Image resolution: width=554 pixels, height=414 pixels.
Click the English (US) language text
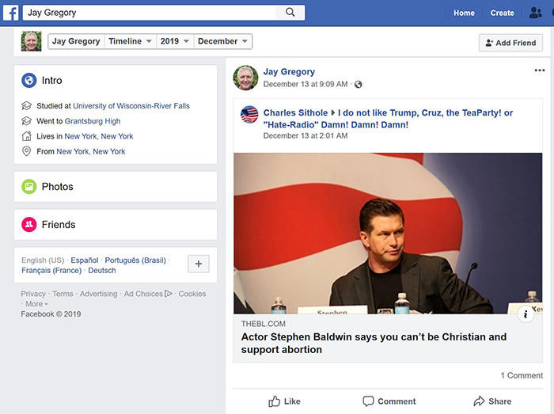[43, 260]
